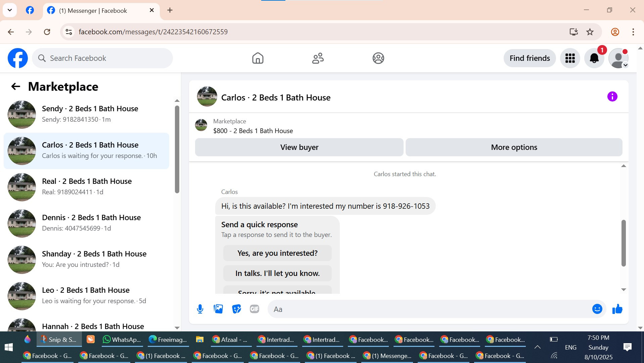Open the account profile picture menu
Screen dimensions: 644x363
point(618,58)
